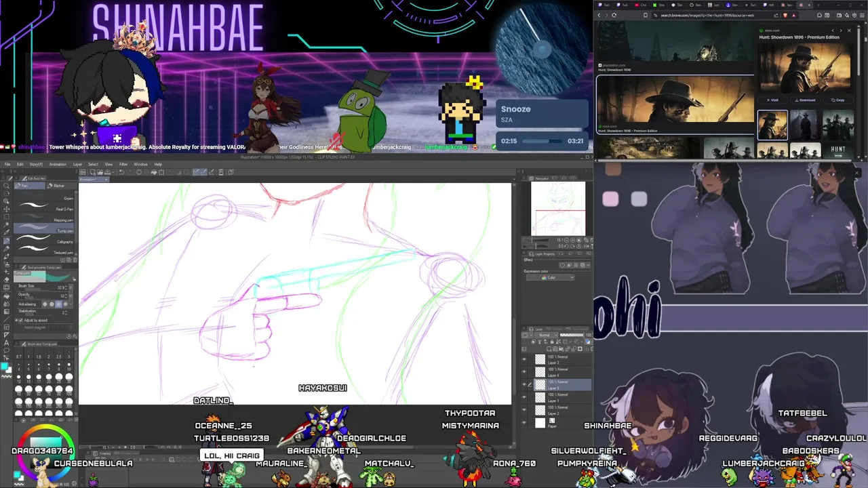Hide Layer 4 with eye icon

(x=524, y=371)
